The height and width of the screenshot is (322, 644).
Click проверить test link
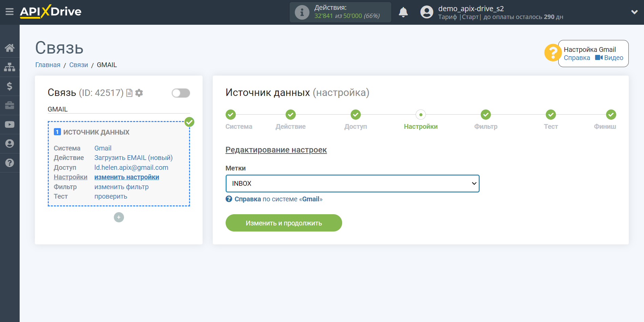[111, 196]
